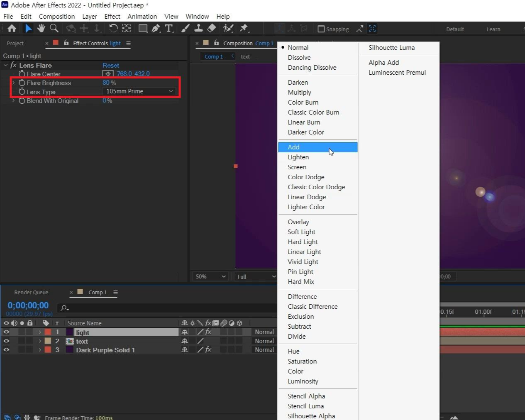Click the Flare Center stopwatch
The image size is (525, 420).
22,74
